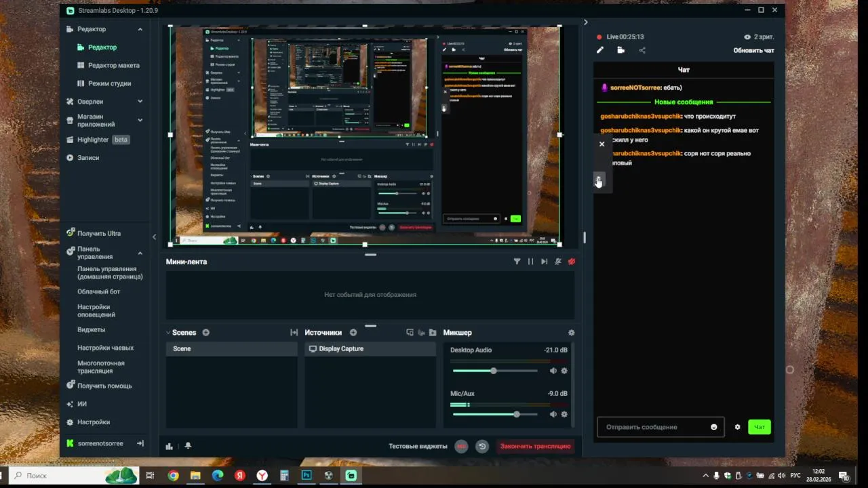Open the Редактор макета layout editor
This screenshot has width=868, height=488.
(113, 65)
